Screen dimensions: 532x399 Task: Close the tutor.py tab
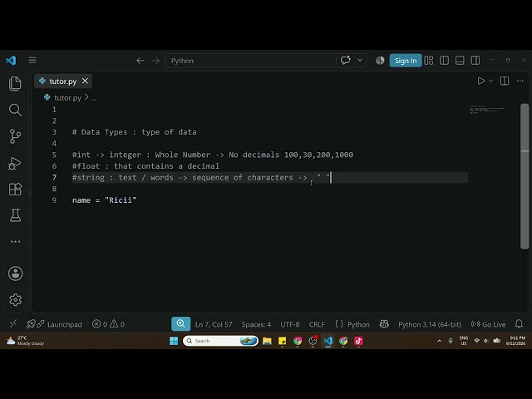(x=85, y=81)
